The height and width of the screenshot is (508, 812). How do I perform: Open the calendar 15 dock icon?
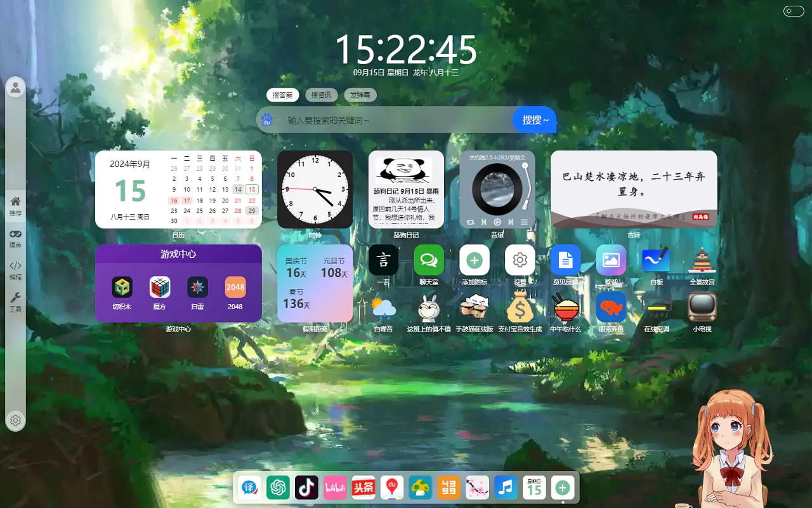pyautogui.click(x=534, y=488)
